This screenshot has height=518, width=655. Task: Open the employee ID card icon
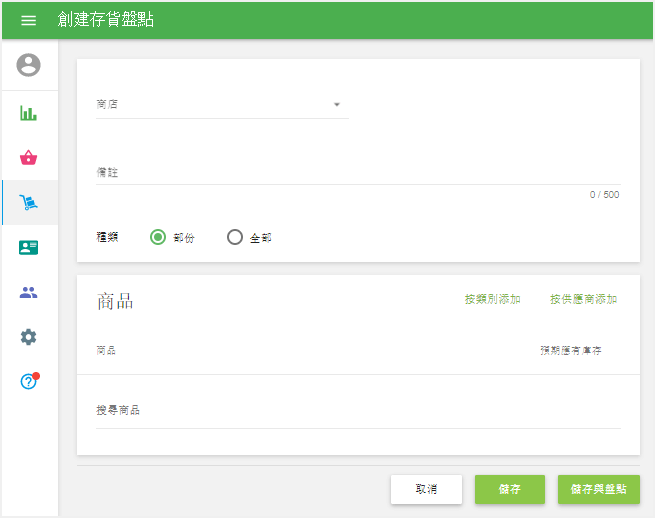click(29, 247)
